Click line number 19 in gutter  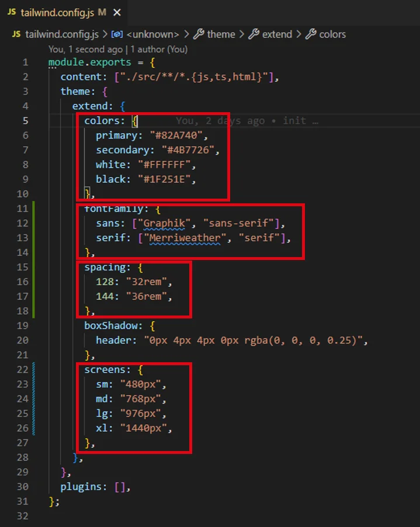point(23,325)
